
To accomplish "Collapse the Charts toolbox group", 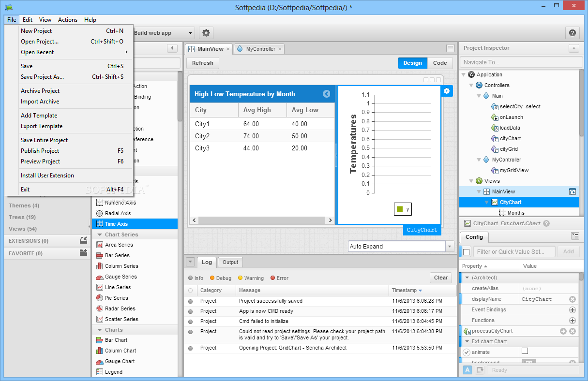I will 100,330.
